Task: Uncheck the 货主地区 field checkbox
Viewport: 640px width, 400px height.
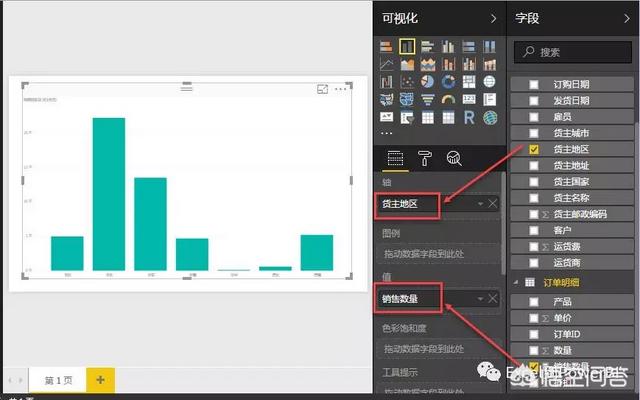Action: 534,149
